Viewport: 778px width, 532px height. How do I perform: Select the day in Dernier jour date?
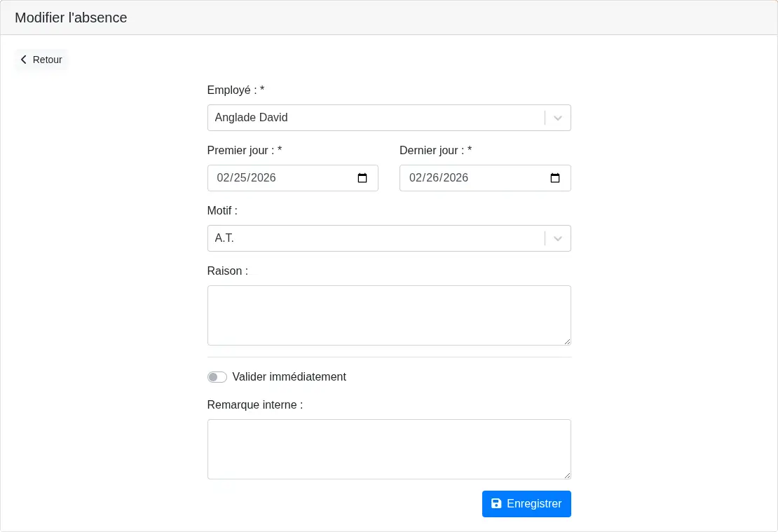point(432,178)
